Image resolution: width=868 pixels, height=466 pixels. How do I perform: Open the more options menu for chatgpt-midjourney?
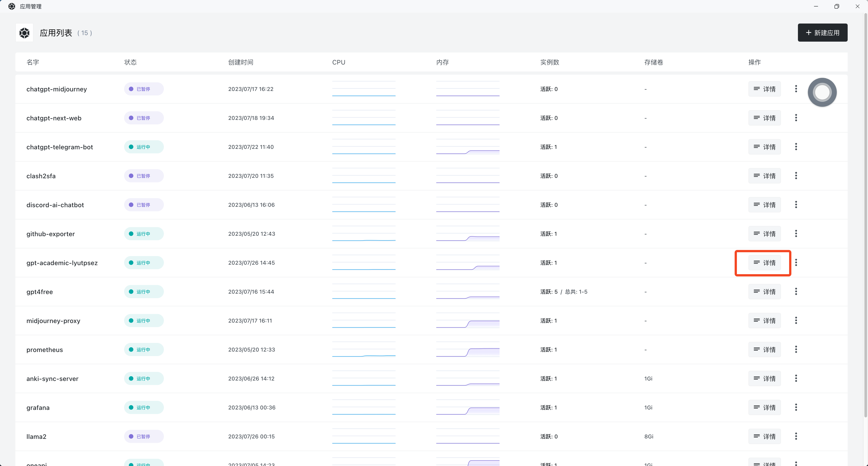[x=796, y=89]
